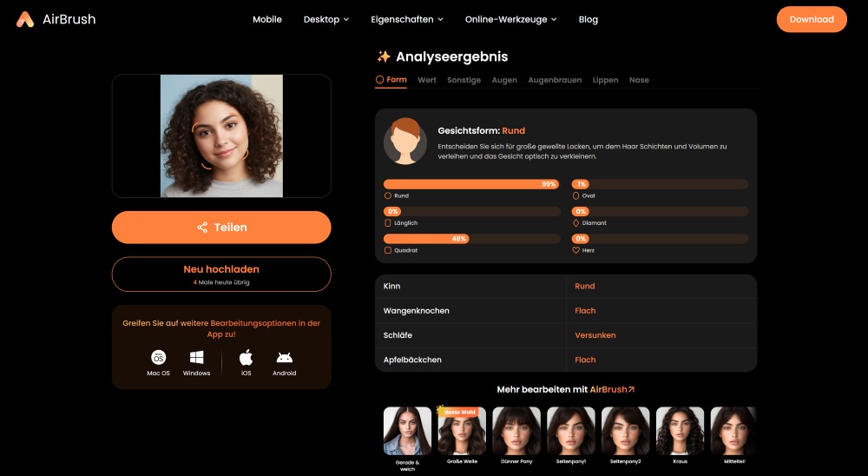
Task: Switch to the Augen tab
Action: pos(504,80)
